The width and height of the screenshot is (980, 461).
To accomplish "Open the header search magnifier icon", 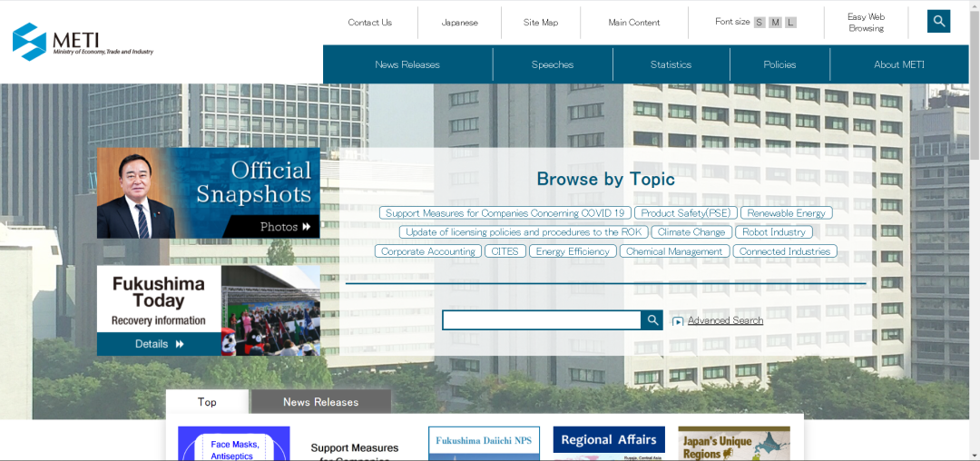I will pos(938,21).
